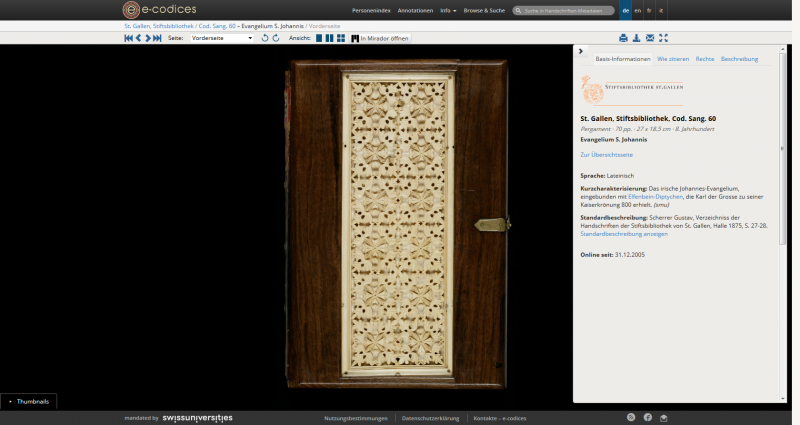
Task: Open Personenindex in top navigation
Action: tap(371, 10)
